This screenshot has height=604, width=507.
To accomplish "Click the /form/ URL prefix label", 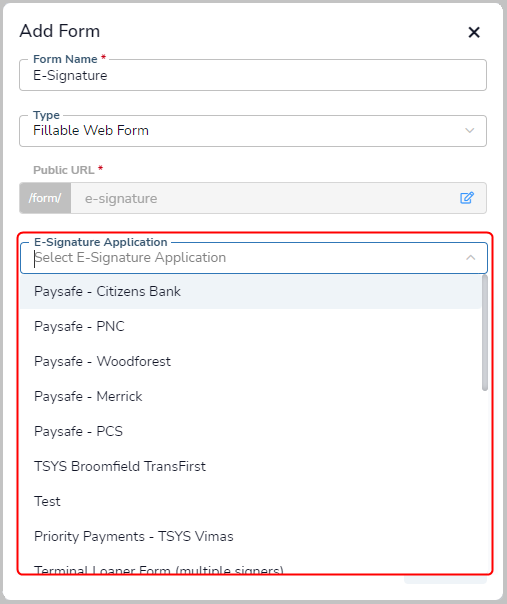I will (x=45, y=198).
